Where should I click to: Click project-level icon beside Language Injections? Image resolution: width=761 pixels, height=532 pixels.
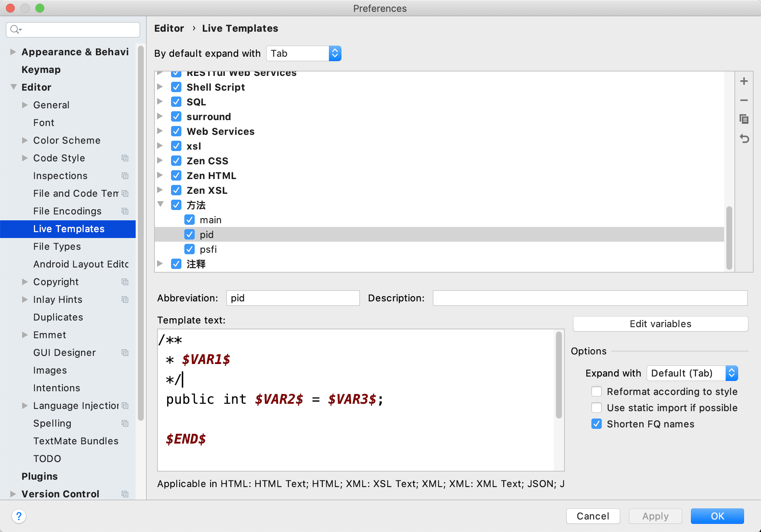[125, 406]
